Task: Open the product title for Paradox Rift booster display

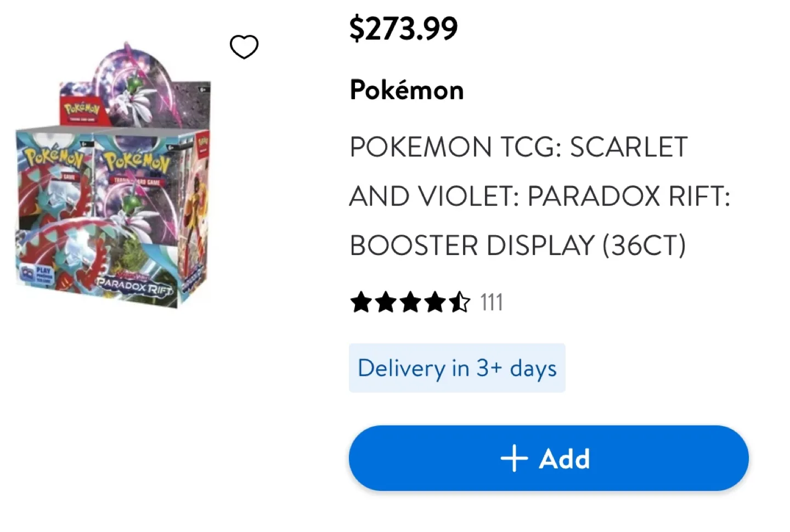Action: click(x=539, y=196)
